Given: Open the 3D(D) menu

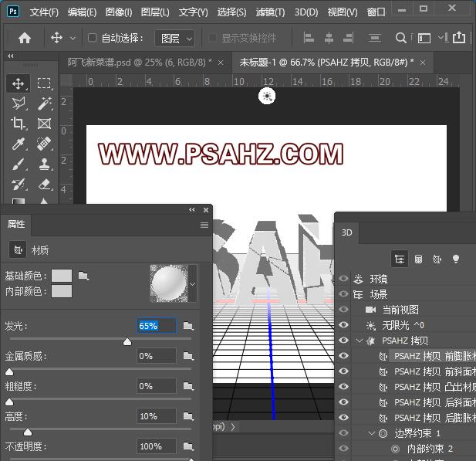Looking at the screenshot, I should 306,12.
